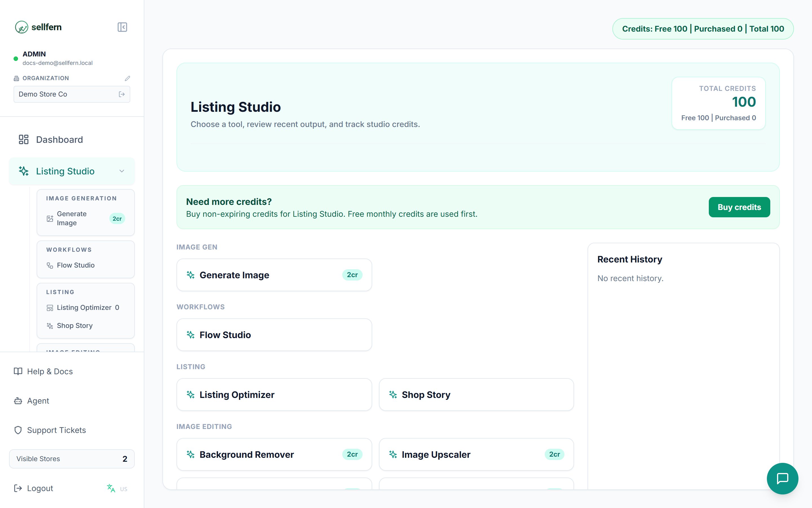The image size is (812, 508).
Task: Click the IMAGE EDITING section label
Action: [204, 427]
